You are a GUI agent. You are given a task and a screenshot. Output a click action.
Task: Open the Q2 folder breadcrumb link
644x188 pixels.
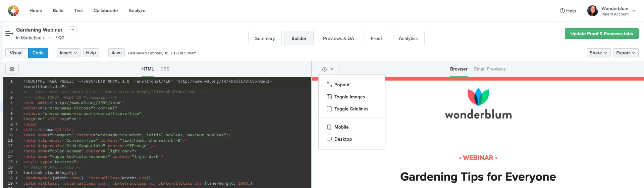pos(61,38)
